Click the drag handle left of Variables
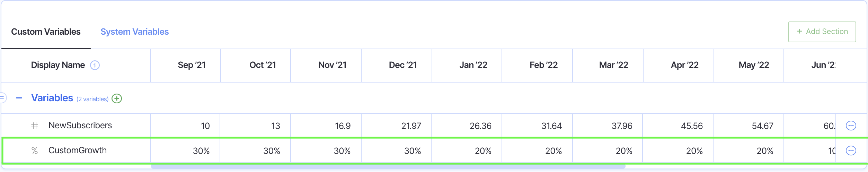The image size is (868, 172). point(2,98)
